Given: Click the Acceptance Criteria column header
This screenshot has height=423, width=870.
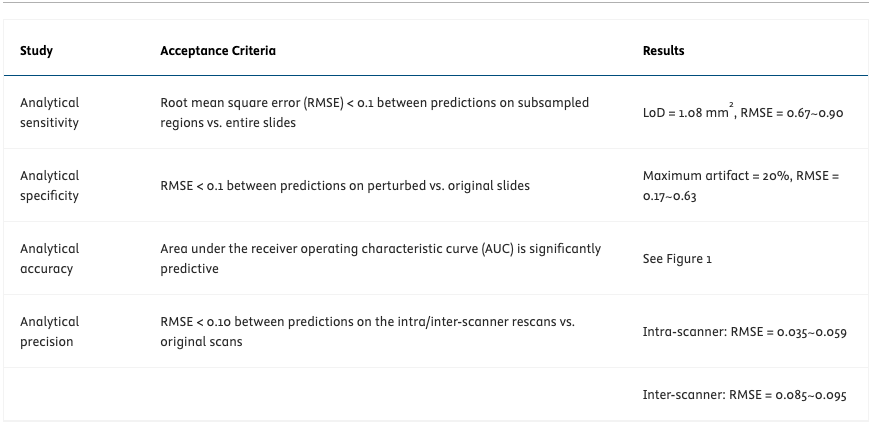Looking at the screenshot, I should pyautogui.click(x=218, y=50).
